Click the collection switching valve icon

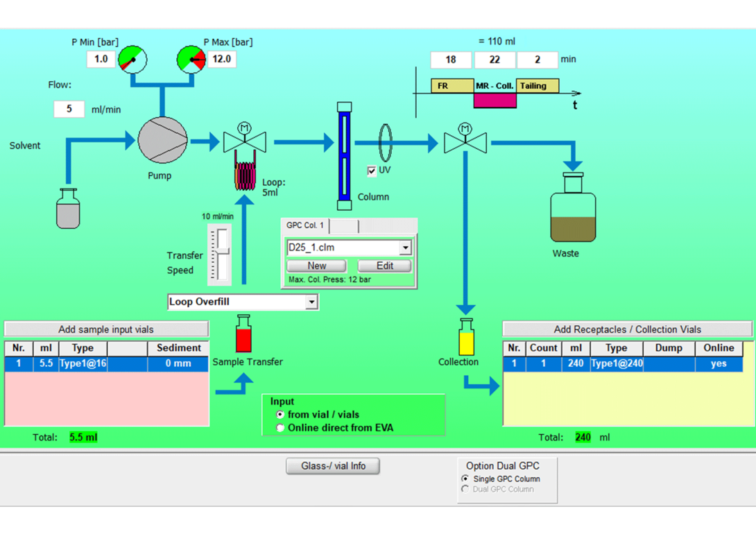coord(465,139)
